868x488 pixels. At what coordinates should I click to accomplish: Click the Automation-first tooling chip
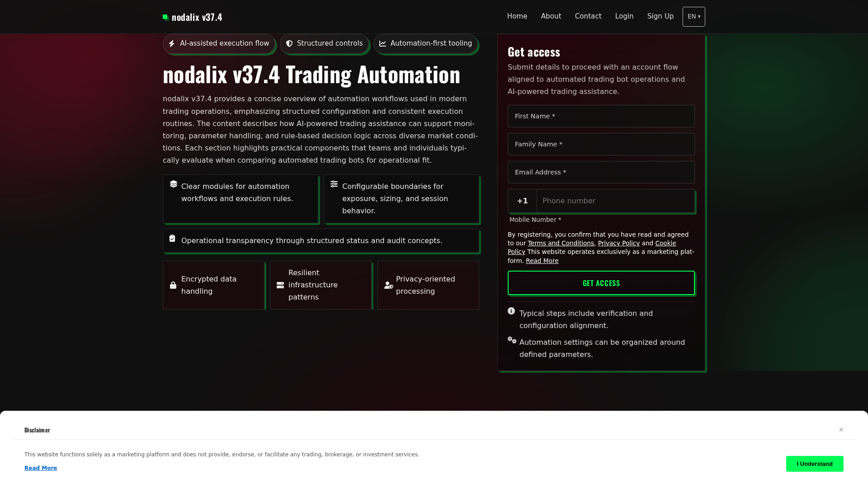pyautogui.click(x=425, y=43)
